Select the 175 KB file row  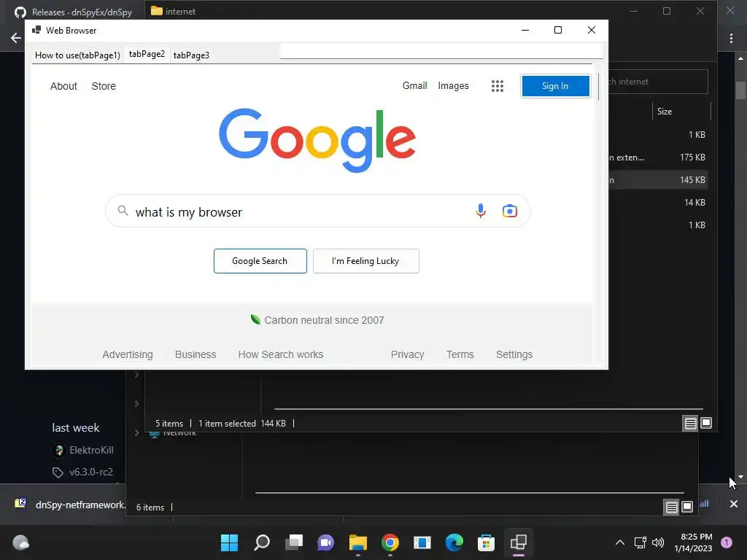tap(659, 157)
